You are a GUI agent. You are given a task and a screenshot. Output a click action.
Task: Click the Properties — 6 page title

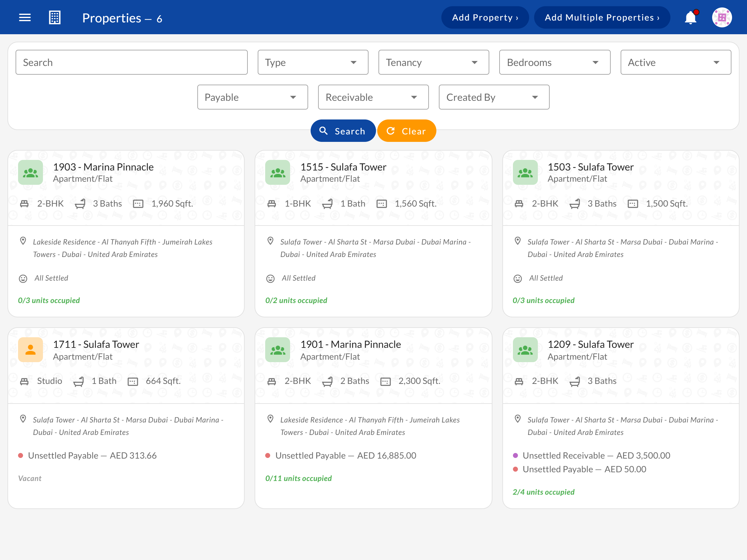[122, 18]
